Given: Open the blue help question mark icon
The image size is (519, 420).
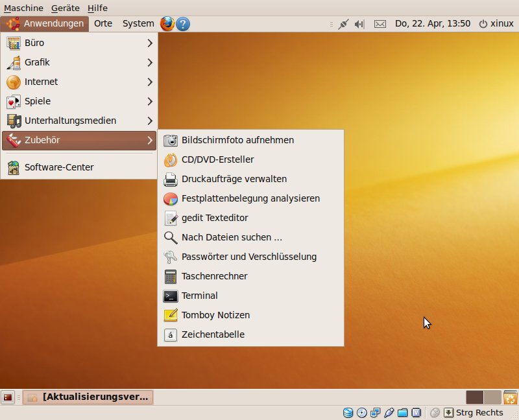Looking at the screenshot, I should coord(183,23).
